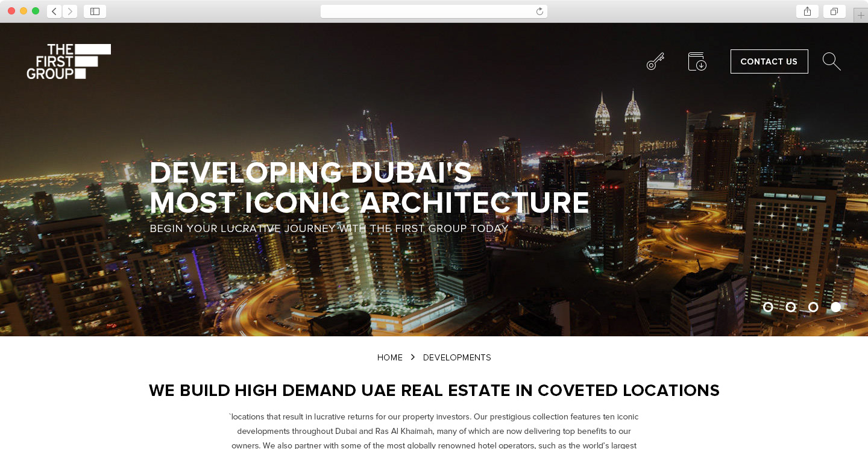Select the first hero slide dot
Viewport: 868px width, 449px height.
tap(768, 307)
